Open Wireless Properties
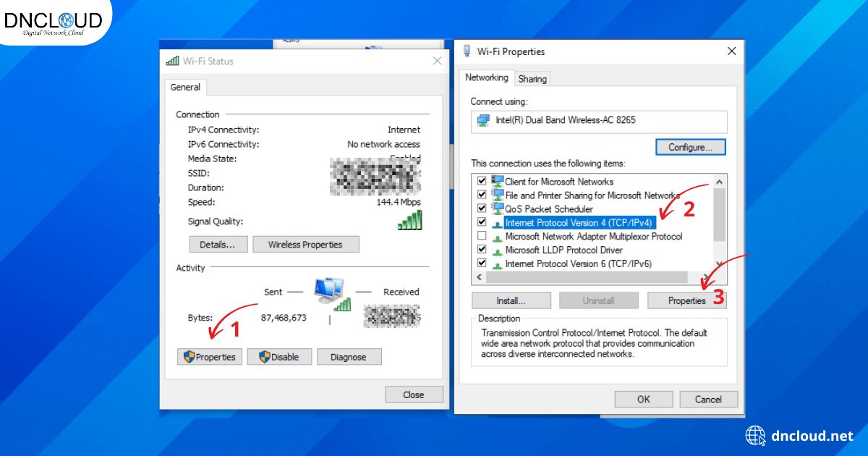 (305, 245)
